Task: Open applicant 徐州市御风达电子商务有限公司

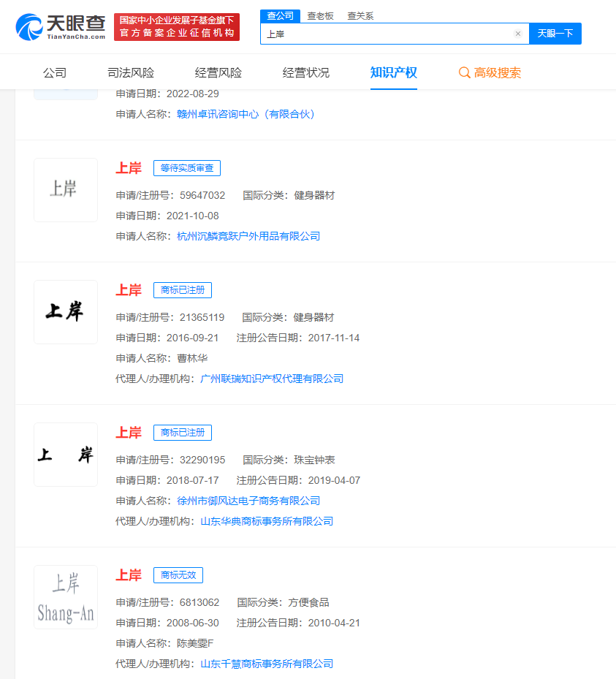Action: [x=248, y=501]
